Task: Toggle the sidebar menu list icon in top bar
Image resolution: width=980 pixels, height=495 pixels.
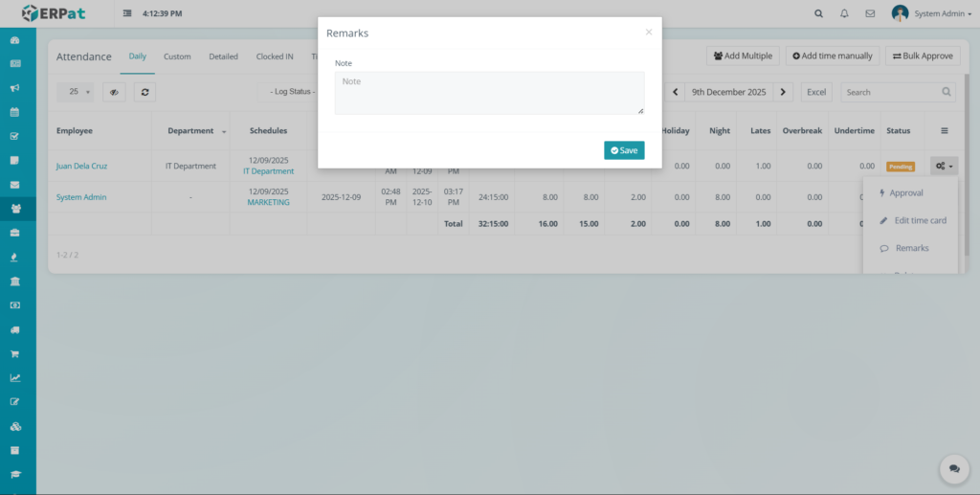Action: 127,13
